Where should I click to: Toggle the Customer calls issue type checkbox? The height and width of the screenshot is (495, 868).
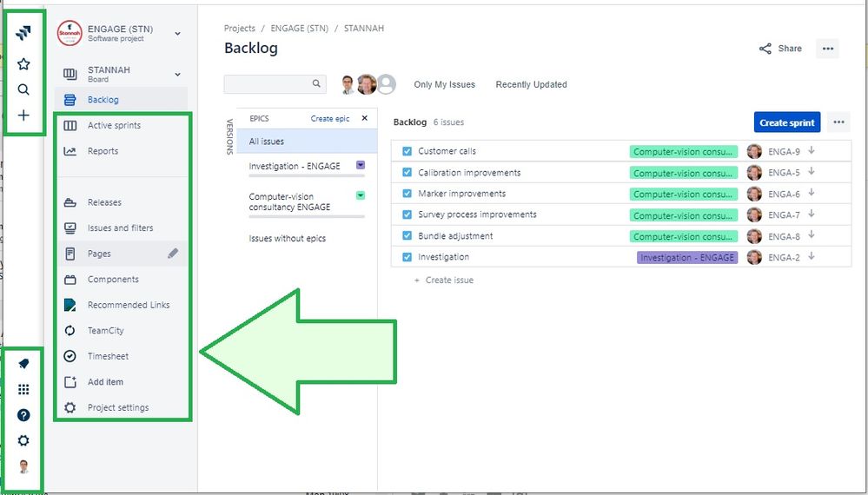pos(407,152)
